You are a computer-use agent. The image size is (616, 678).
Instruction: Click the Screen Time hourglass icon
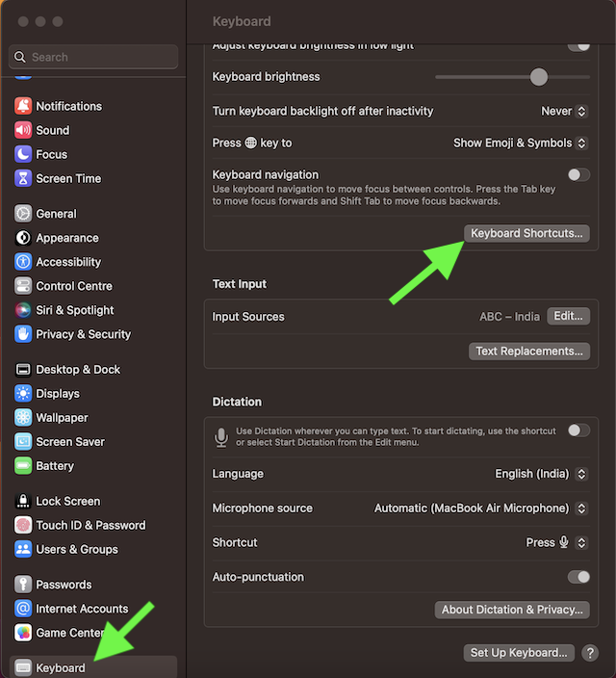point(23,178)
